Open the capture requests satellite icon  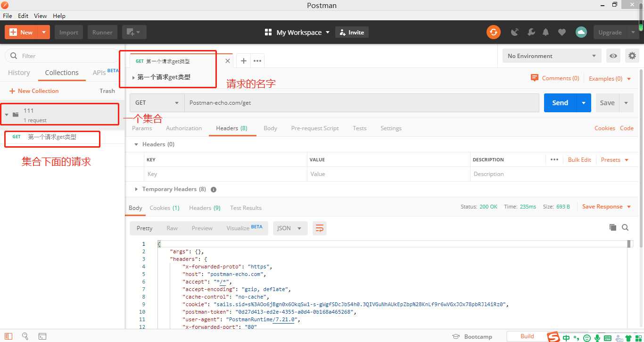pyautogui.click(x=515, y=32)
